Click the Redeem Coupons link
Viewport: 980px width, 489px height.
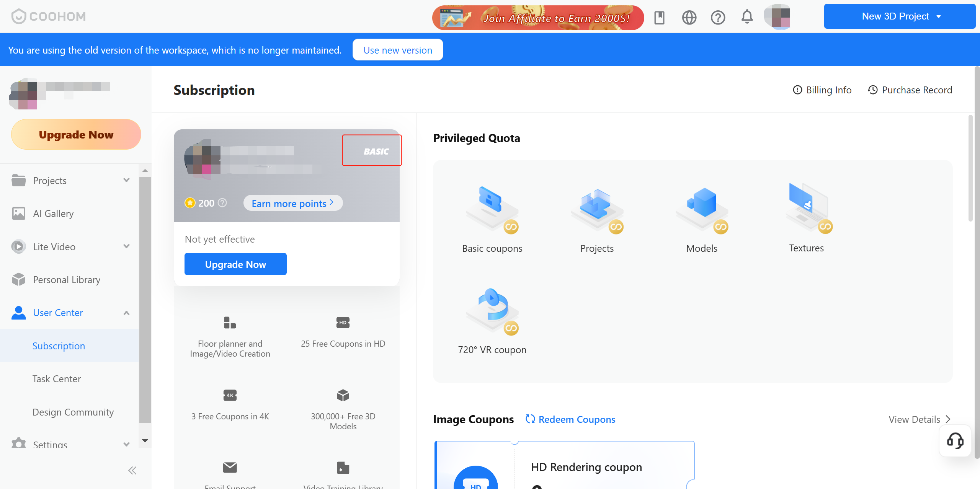click(570, 419)
